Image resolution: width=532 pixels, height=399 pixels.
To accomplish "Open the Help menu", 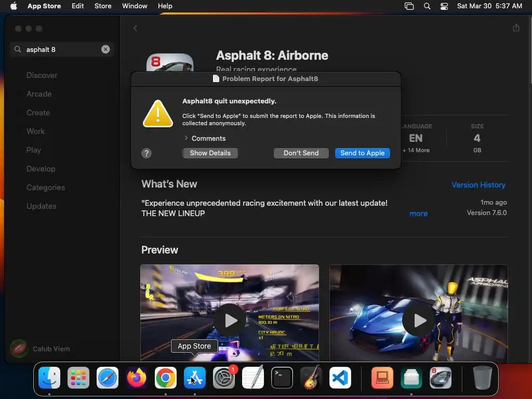I will click(165, 6).
